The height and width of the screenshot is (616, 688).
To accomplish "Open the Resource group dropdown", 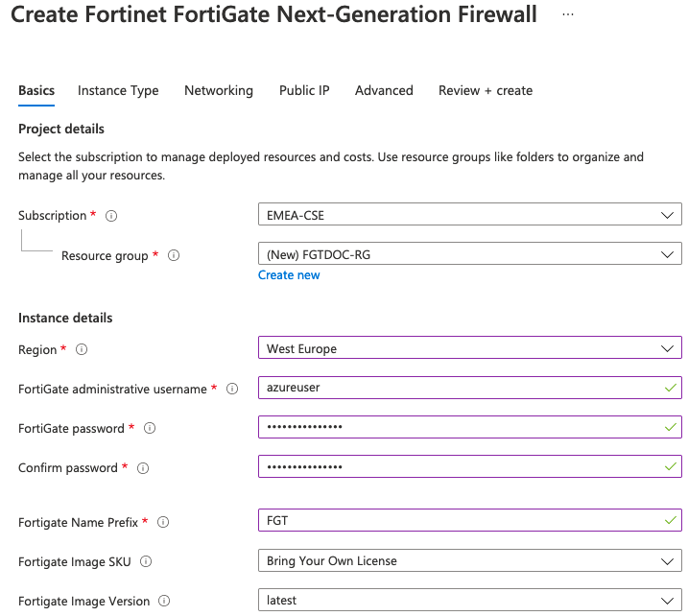I will tap(469, 254).
